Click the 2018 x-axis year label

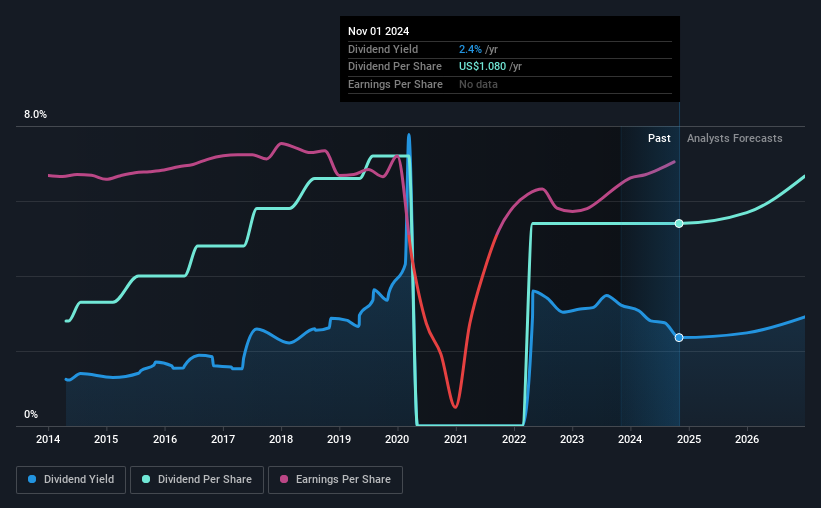tap(281, 439)
